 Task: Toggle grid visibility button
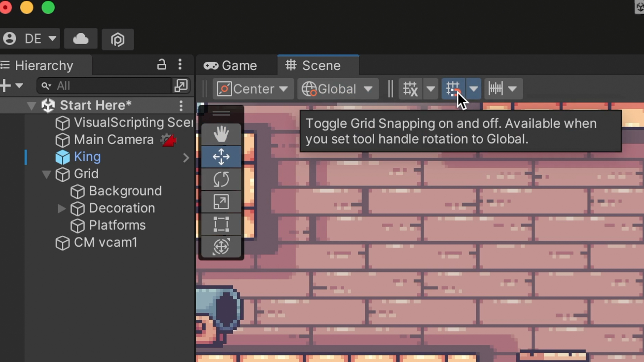(411, 89)
